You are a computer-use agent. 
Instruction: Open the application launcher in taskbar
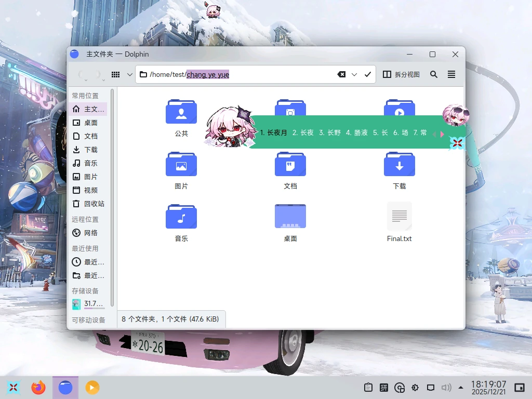(x=13, y=387)
